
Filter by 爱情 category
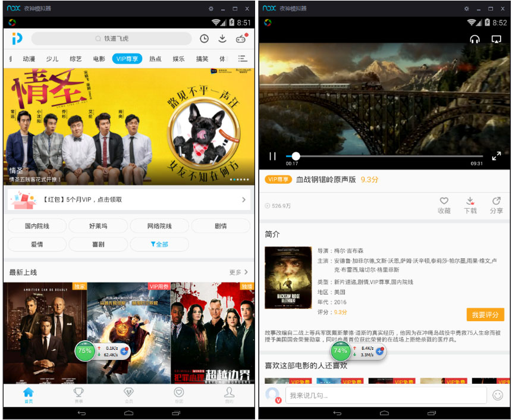[x=37, y=245]
